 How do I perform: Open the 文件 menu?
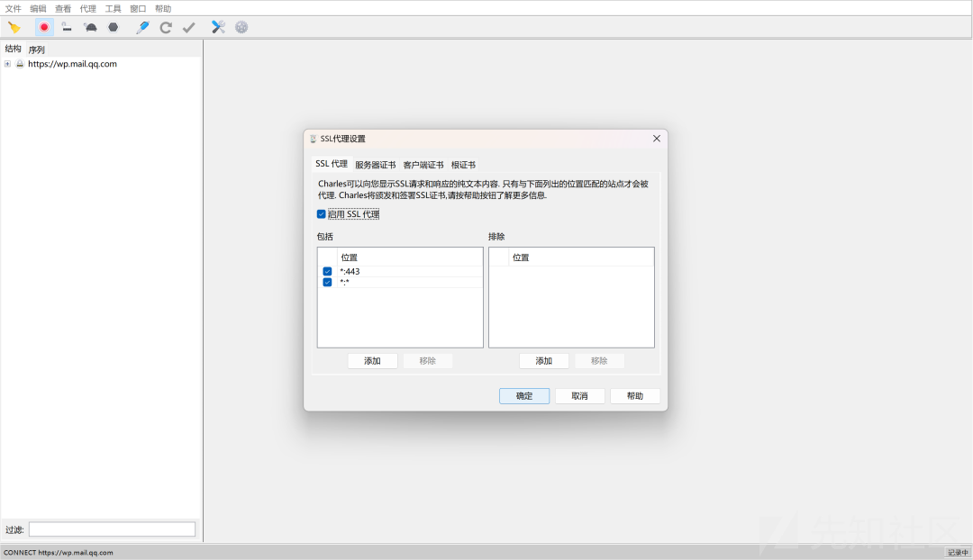tap(13, 9)
